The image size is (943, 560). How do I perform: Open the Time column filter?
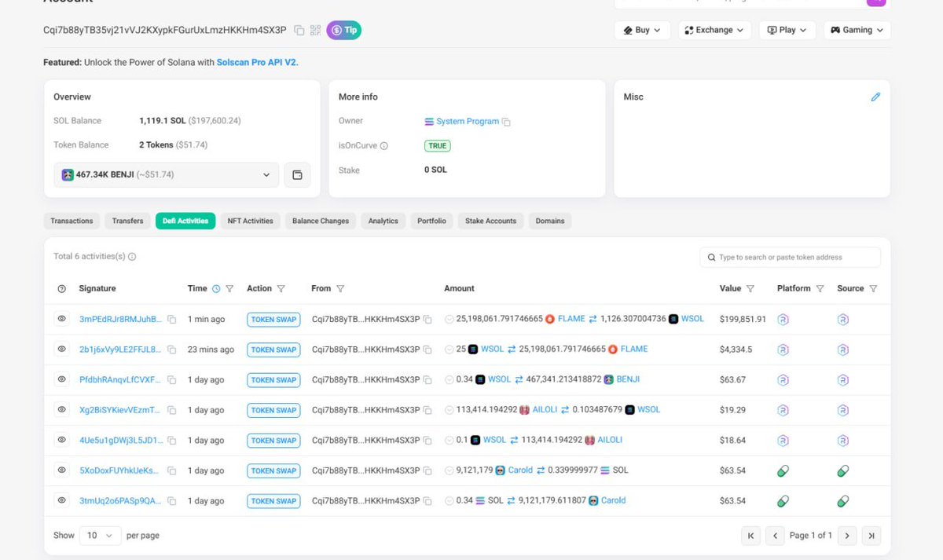point(229,289)
